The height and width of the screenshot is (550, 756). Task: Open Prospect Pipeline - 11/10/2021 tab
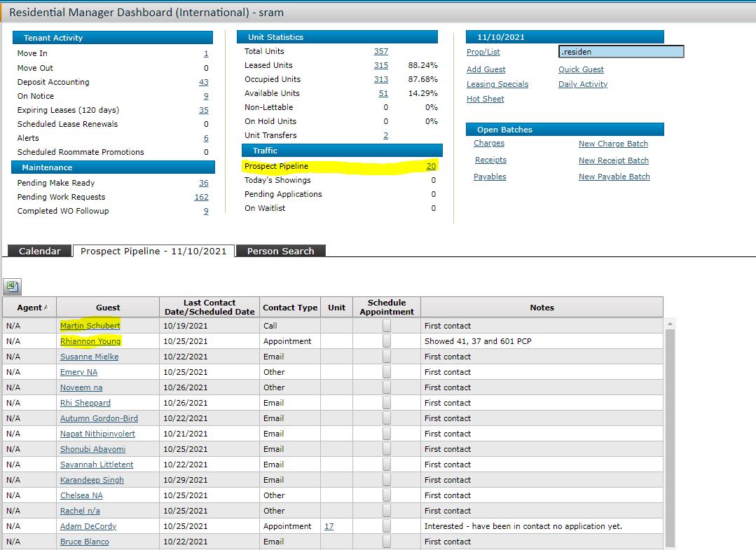click(x=153, y=251)
